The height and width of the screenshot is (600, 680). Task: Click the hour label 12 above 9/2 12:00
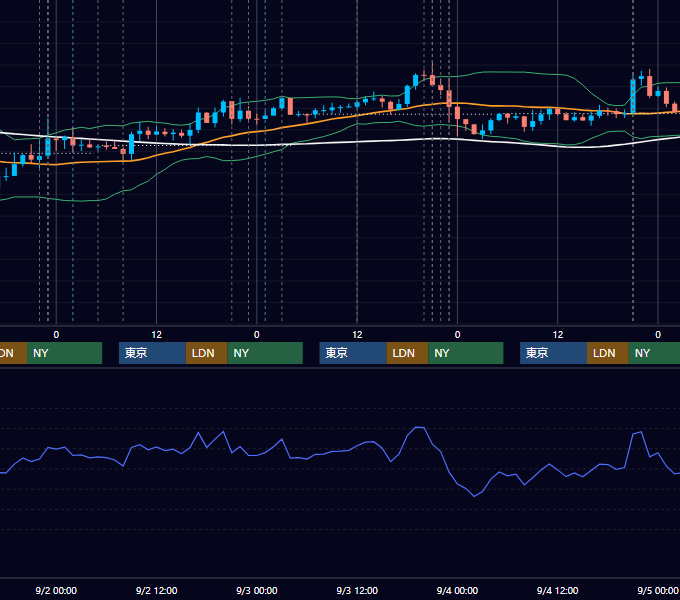pyautogui.click(x=157, y=335)
